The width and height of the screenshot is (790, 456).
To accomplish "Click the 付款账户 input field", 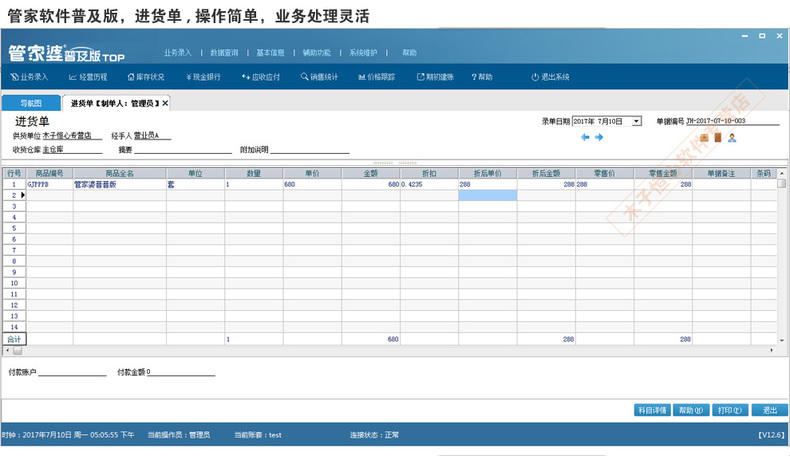I will 72,372.
